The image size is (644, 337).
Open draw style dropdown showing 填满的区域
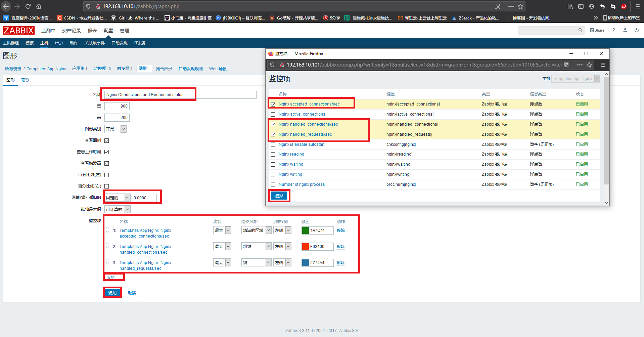(256, 230)
